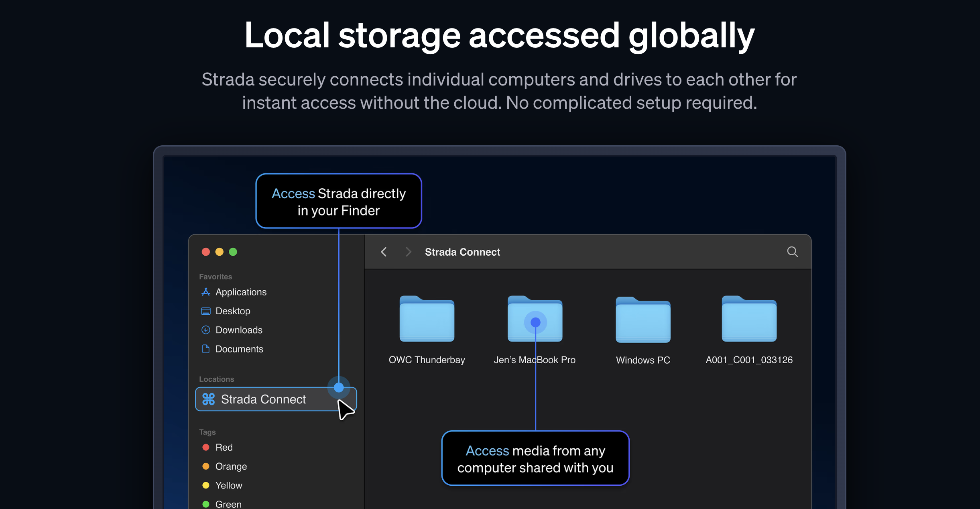Click the A001_C001_033126 folder name

[x=749, y=360]
